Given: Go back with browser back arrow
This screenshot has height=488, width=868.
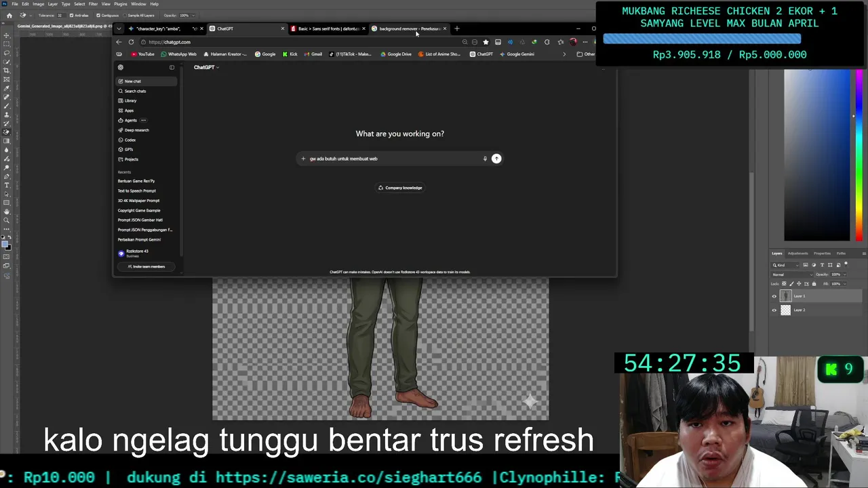Looking at the screenshot, I should tap(119, 42).
